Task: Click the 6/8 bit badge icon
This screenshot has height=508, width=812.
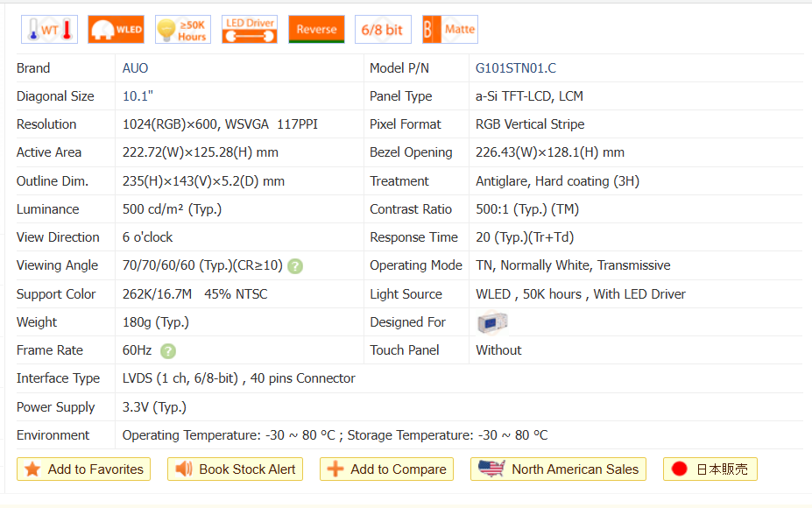Action: pos(383,30)
